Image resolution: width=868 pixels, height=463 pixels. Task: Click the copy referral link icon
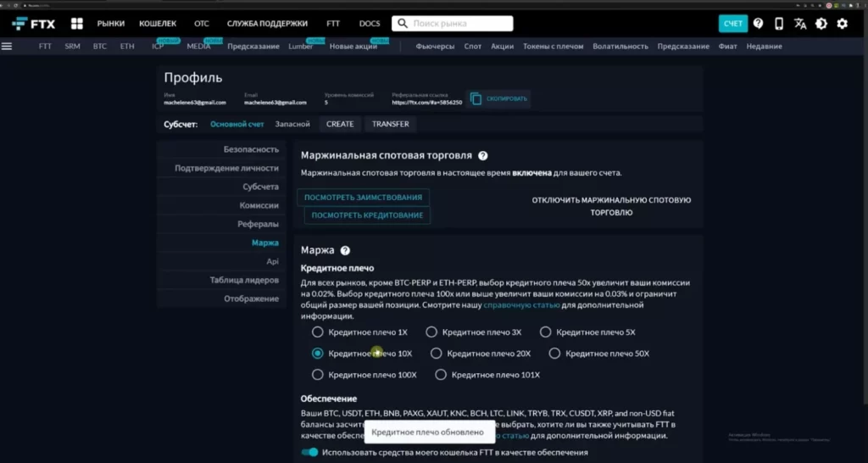point(476,98)
